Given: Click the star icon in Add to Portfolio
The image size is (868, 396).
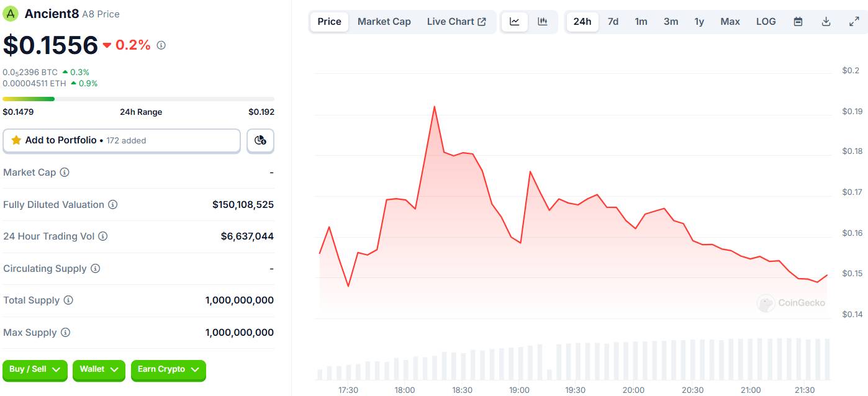Looking at the screenshot, I should click(16, 140).
